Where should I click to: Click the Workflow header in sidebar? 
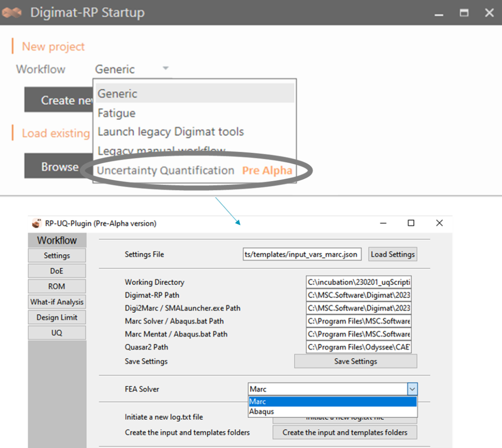(57, 240)
